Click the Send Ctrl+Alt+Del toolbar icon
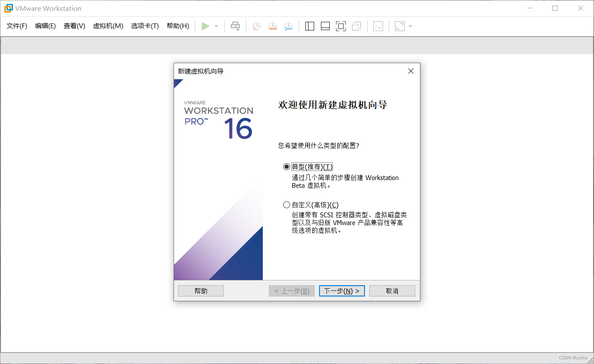The height and width of the screenshot is (364, 594). click(235, 26)
